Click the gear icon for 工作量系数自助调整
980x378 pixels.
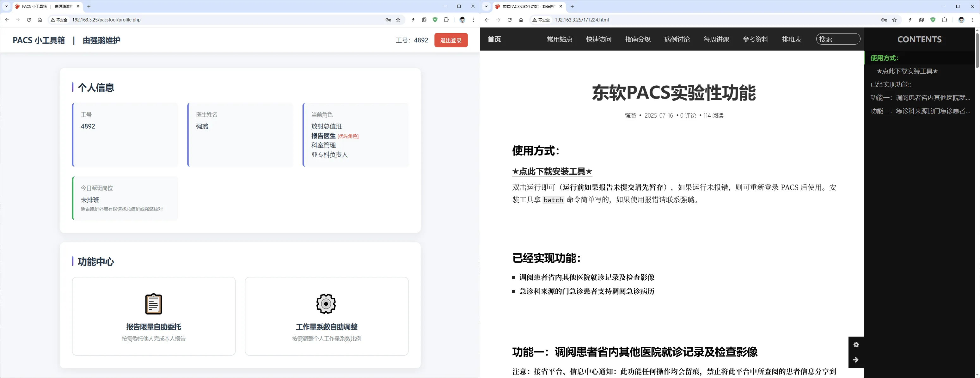click(326, 304)
